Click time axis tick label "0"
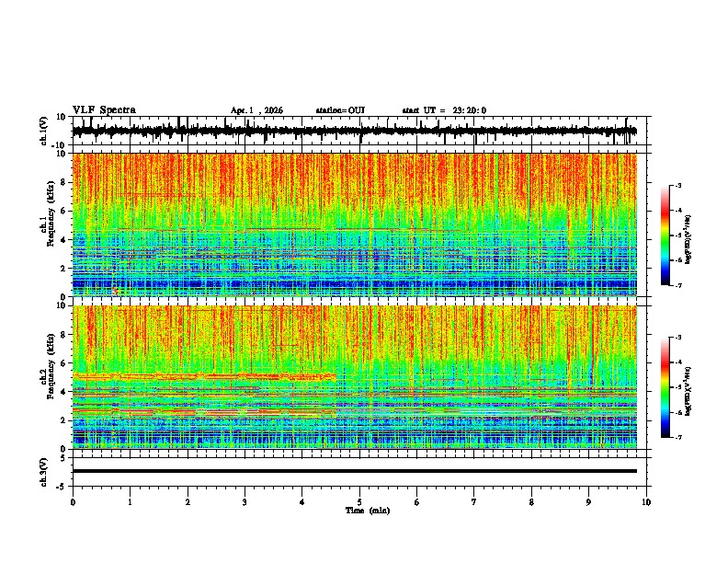The height and width of the screenshot is (563, 728). point(73,502)
